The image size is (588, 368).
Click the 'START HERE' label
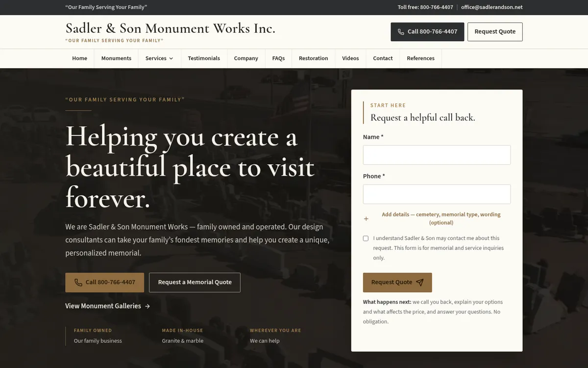(x=388, y=105)
